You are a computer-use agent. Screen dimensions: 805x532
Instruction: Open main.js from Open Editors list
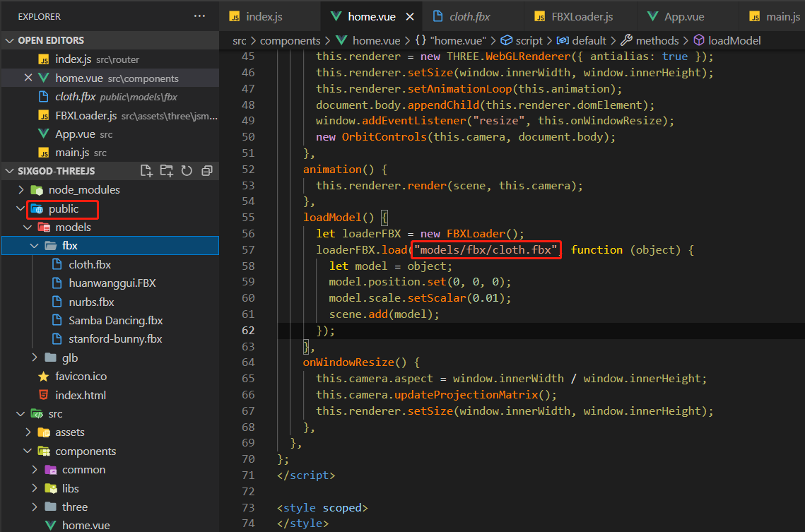(x=110, y=153)
